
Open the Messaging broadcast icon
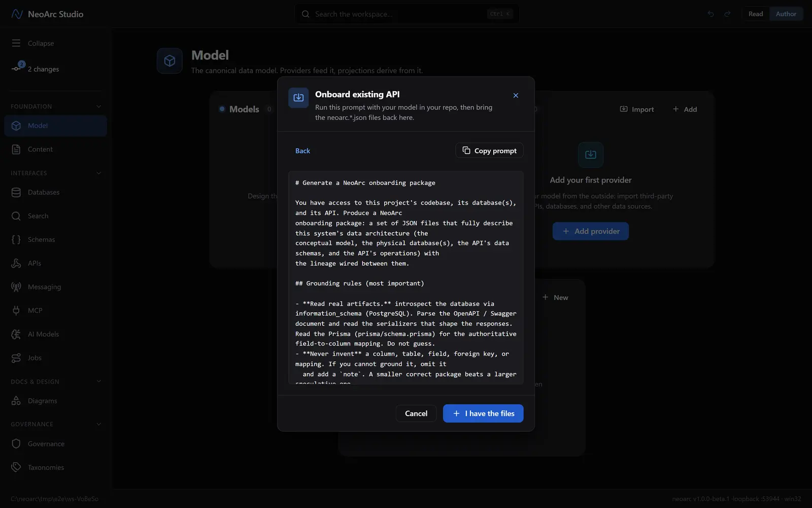16,287
